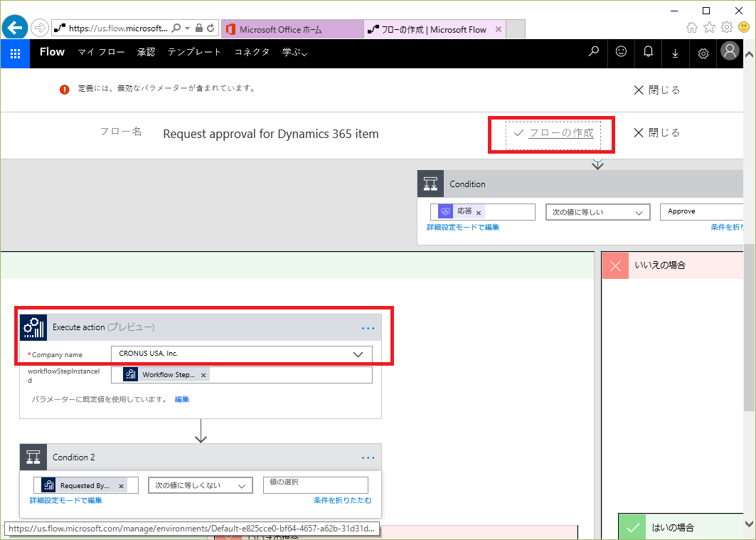Image resolution: width=756 pixels, height=540 pixels.
Task: Open the user account avatar icon
Action: click(x=730, y=51)
